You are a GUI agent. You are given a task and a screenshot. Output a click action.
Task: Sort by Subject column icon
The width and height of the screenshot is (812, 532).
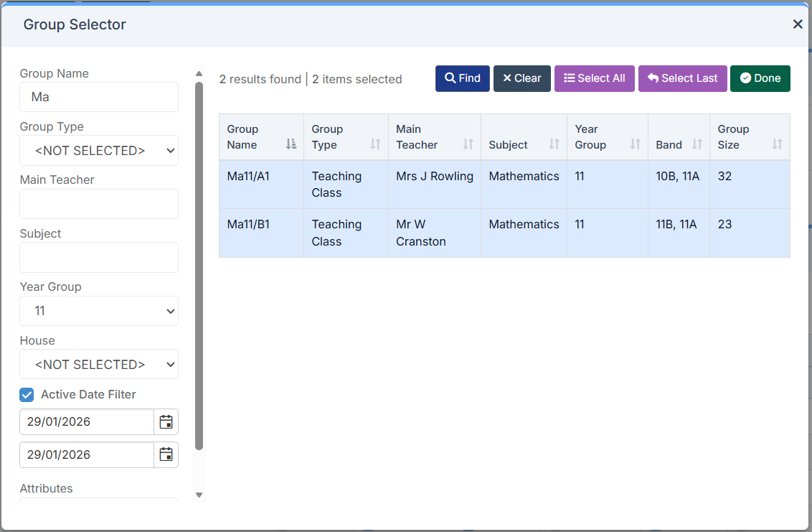point(554,144)
